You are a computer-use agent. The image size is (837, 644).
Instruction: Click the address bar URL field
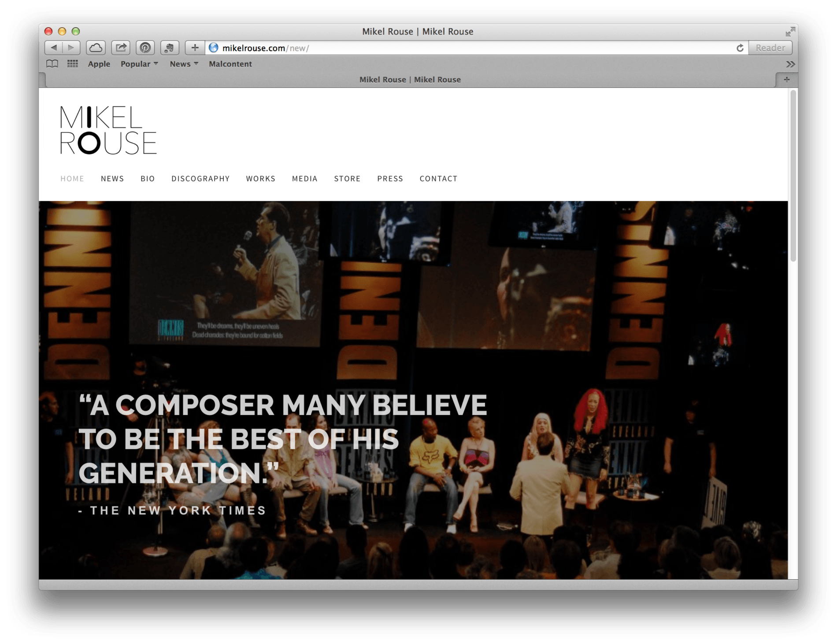coord(441,48)
